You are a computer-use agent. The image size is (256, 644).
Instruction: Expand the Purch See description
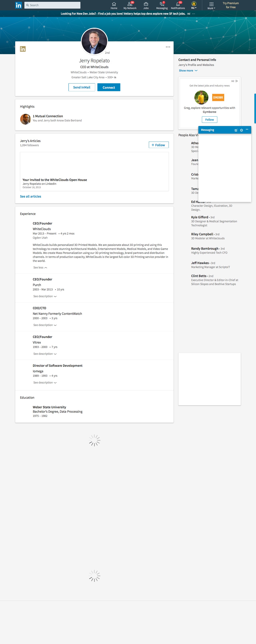click(x=45, y=296)
